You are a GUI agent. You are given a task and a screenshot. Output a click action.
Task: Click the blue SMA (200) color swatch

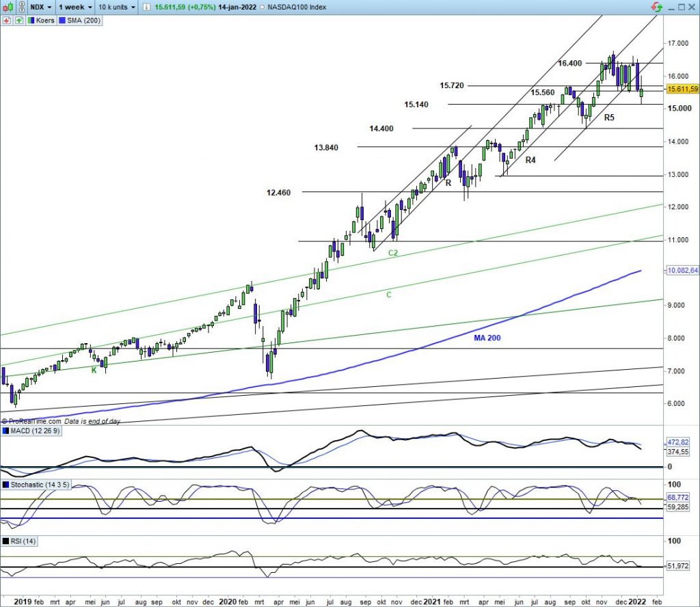(x=62, y=21)
